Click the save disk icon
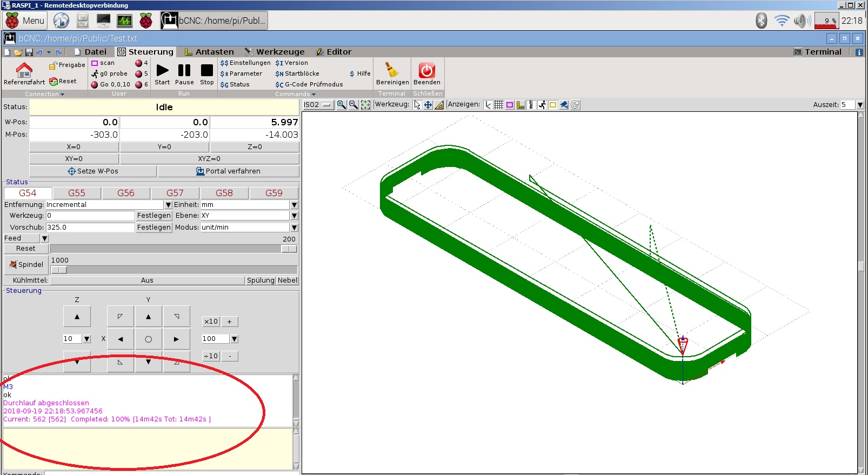This screenshot has height=475, width=868. (29, 52)
